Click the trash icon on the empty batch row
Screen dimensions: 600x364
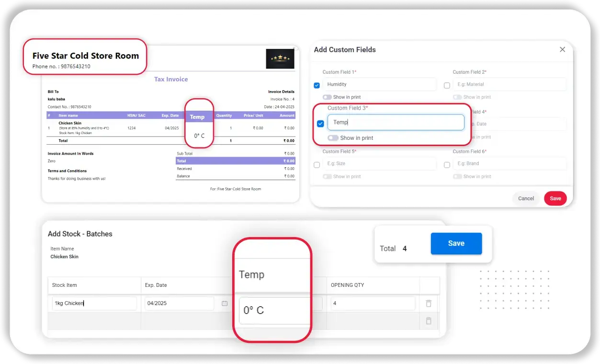tap(429, 321)
